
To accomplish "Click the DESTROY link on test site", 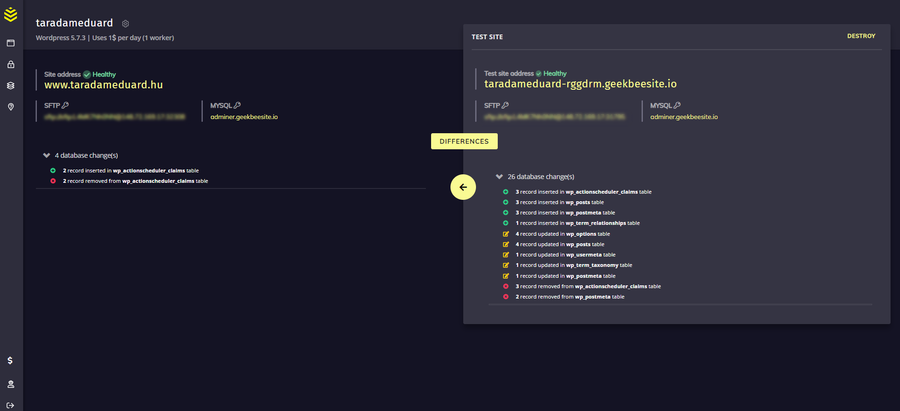I will point(860,36).
